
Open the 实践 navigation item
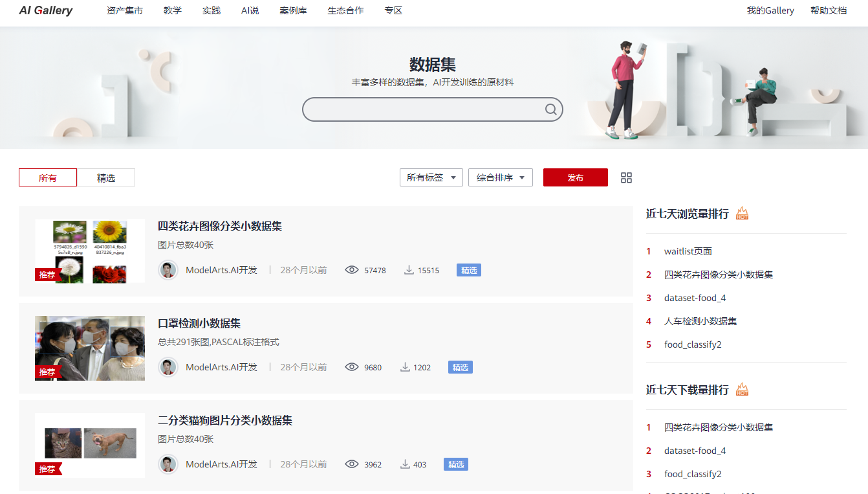[x=212, y=10]
